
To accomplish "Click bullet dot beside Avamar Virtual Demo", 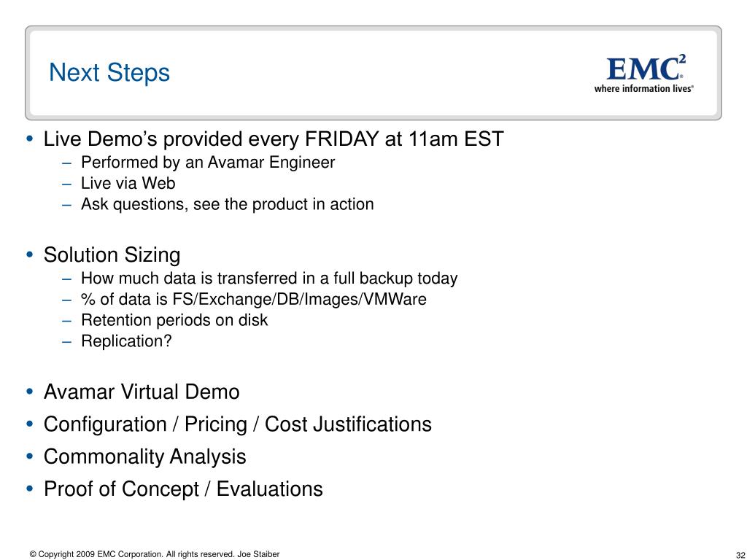I will (x=30, y=392).
